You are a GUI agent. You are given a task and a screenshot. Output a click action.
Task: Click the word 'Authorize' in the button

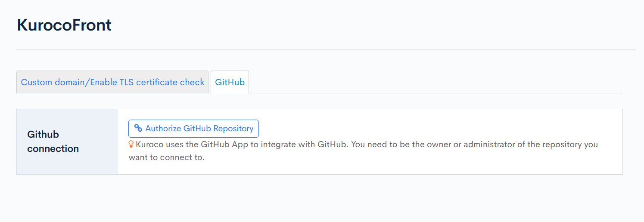click(x=163, y=129)
